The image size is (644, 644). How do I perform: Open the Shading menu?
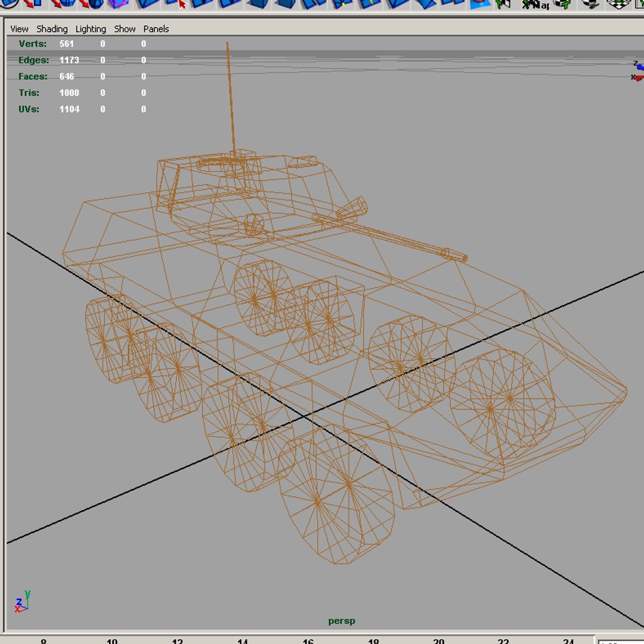(x=52, y=29)
